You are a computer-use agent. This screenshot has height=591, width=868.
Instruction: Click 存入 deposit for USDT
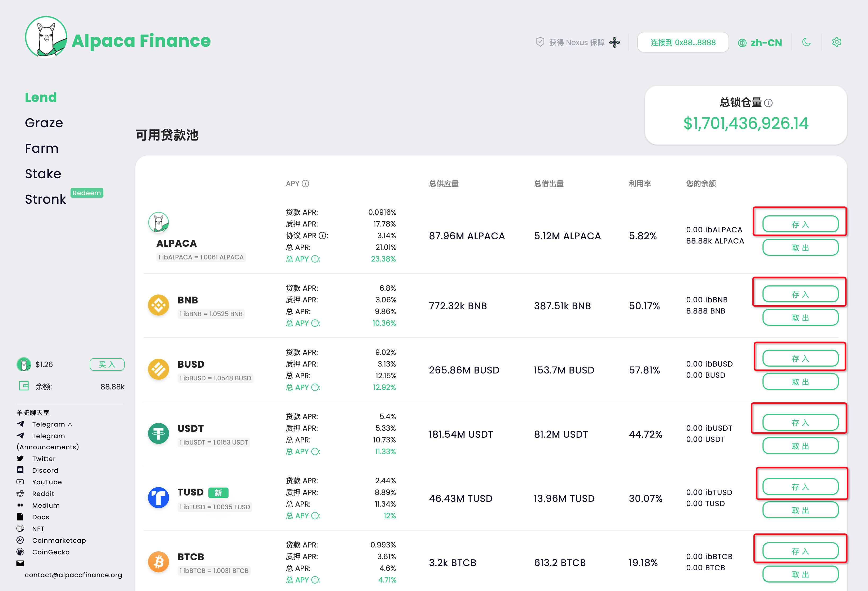click(800, 423)
